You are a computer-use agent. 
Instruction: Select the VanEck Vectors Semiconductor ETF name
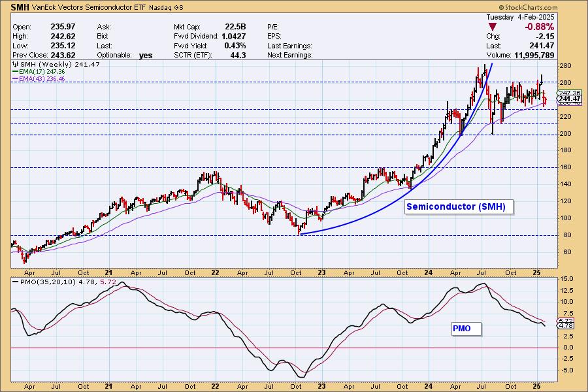point(88,7)
